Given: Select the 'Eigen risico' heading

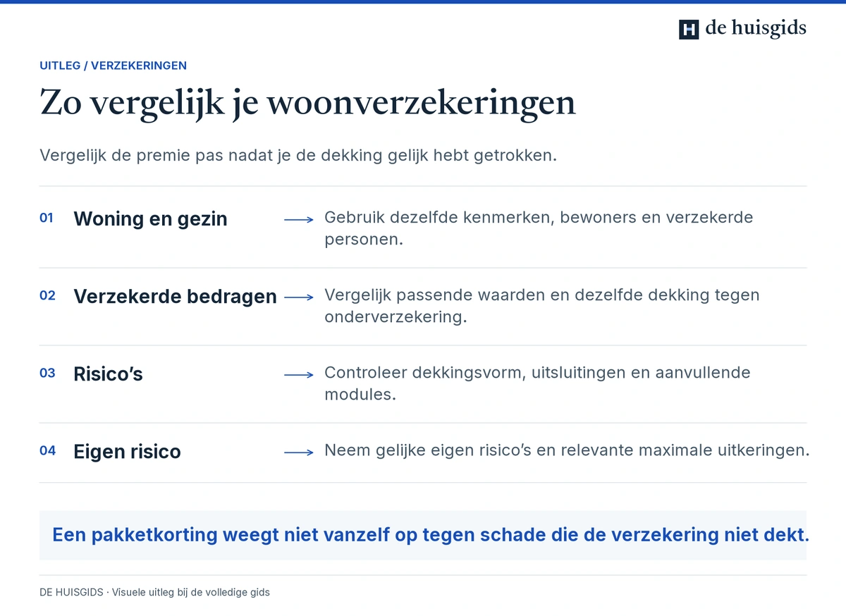Looking at the screenshot, I should coord(127,452).
